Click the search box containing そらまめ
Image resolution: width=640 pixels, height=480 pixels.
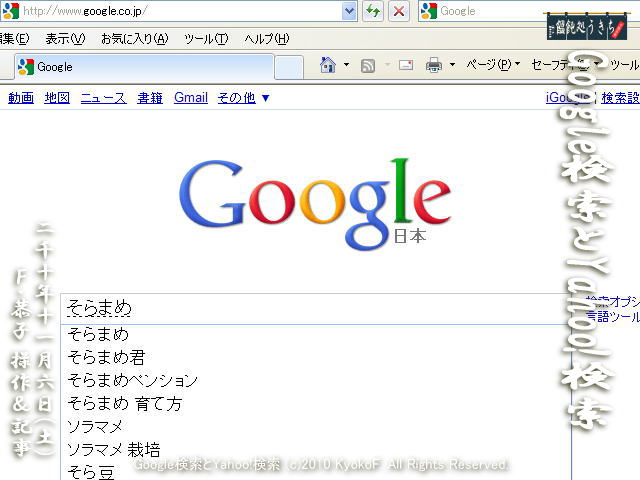[314, 309]
